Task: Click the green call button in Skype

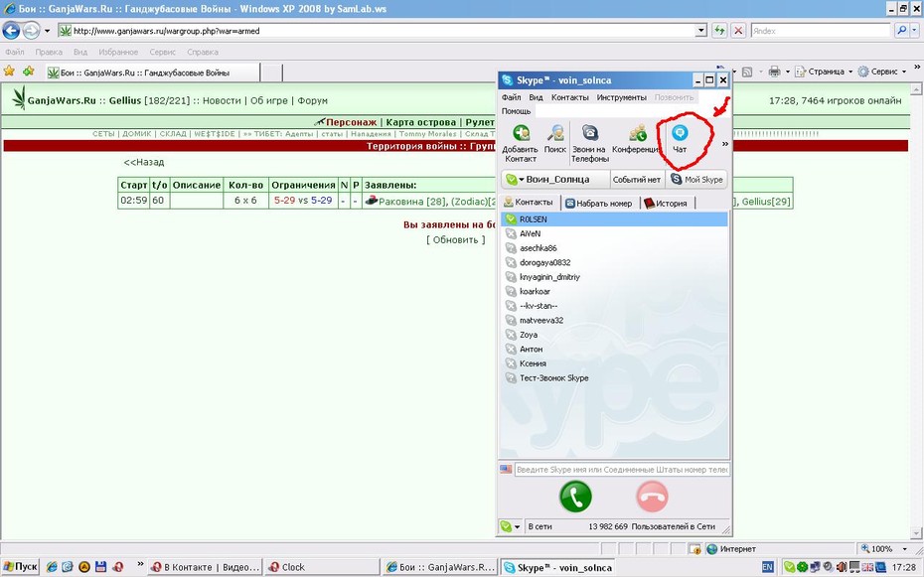Action: pyautogui.click(x=575, y=497)
